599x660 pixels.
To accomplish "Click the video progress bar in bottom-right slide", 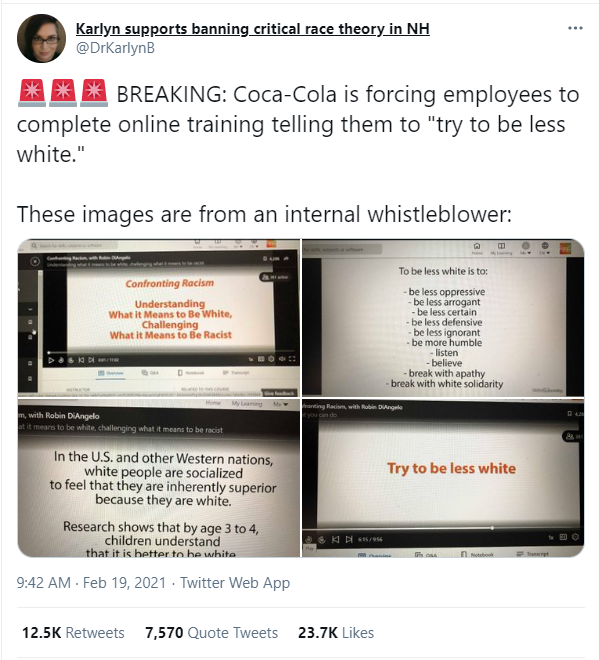I will pos(442,527).
